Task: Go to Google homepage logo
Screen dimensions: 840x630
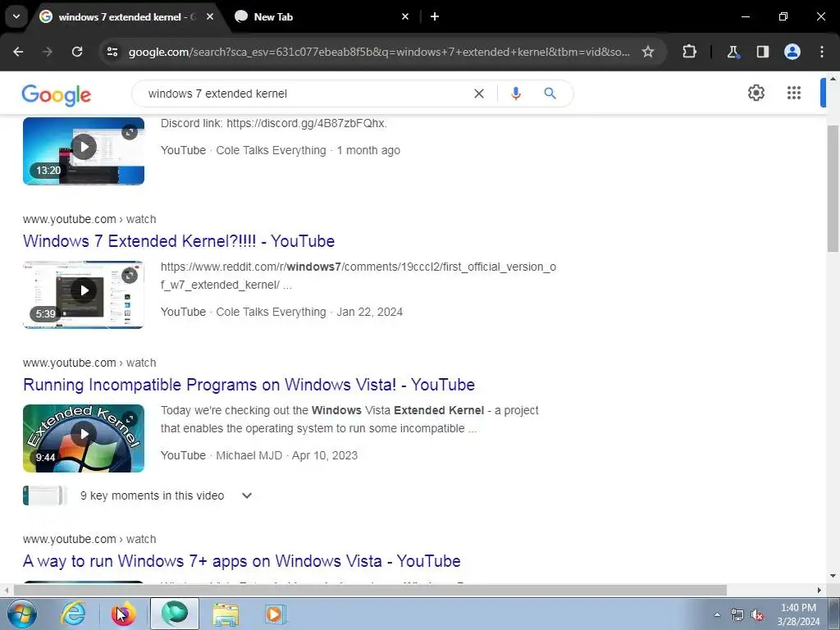Action: [x=57, y=95]
